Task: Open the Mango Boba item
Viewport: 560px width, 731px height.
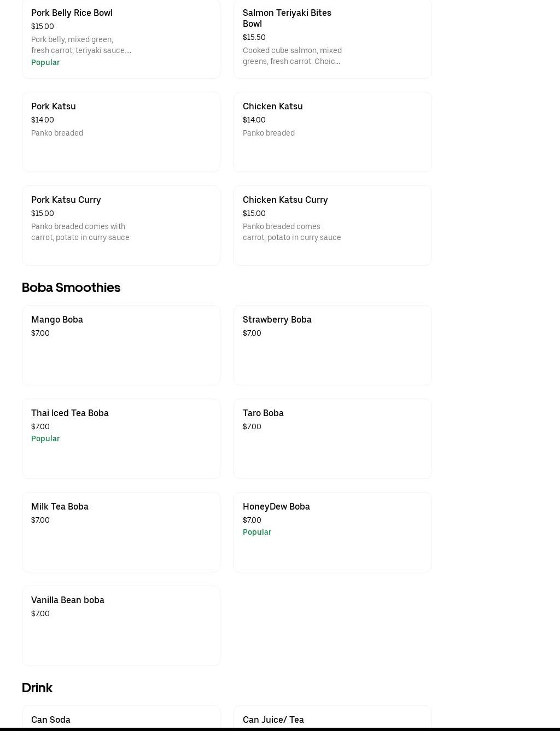Action: pos(120,345)
